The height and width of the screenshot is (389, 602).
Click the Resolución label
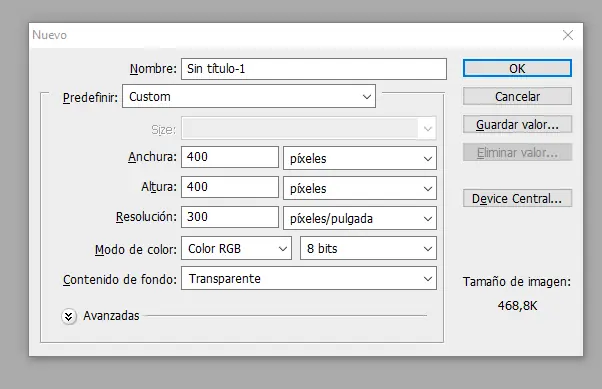tap(146, 217)
